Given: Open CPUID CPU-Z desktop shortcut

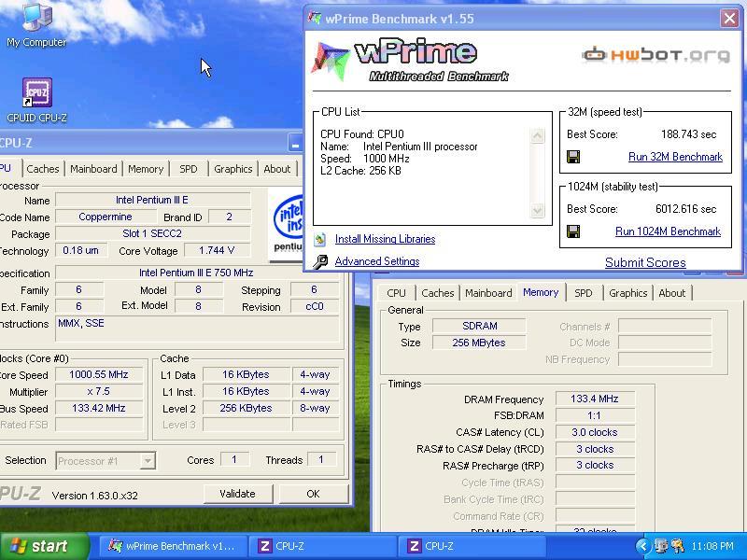Looking at the screenshot, I should tap(36, 101).
